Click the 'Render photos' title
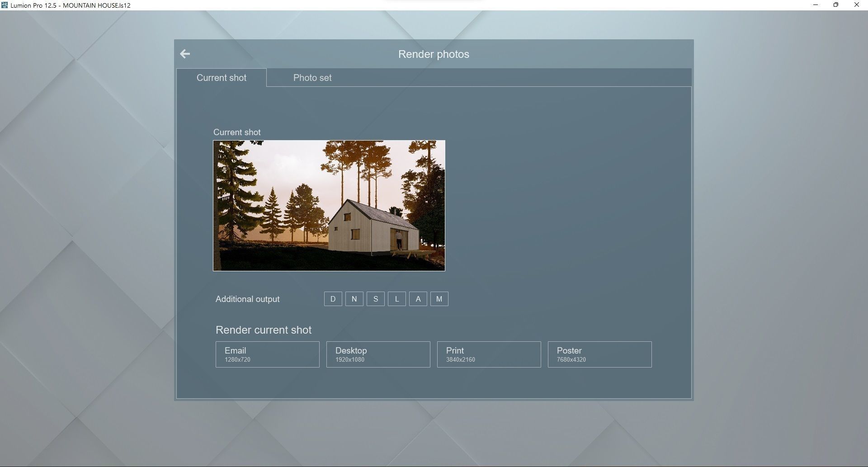The height and width of the screenshot is (467, 868). coord(434,54)
